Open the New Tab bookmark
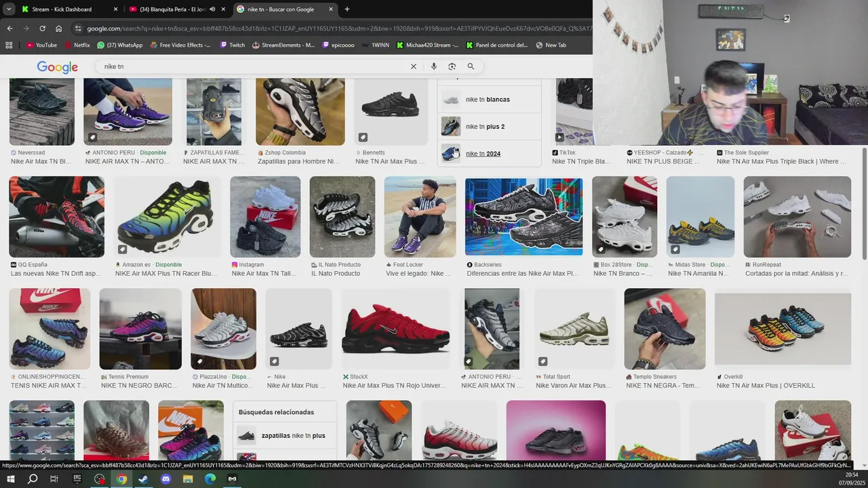The height and width of the screenshot is (488, 868). (551, 45)
